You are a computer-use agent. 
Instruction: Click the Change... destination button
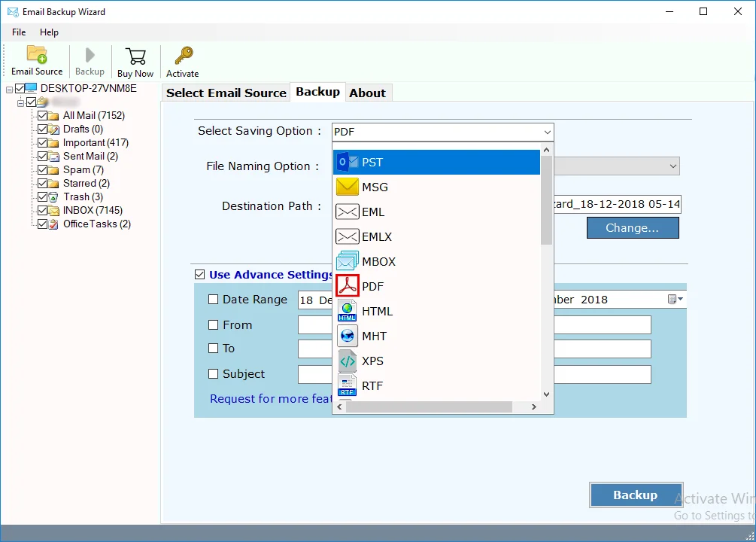tap(632, 228)
